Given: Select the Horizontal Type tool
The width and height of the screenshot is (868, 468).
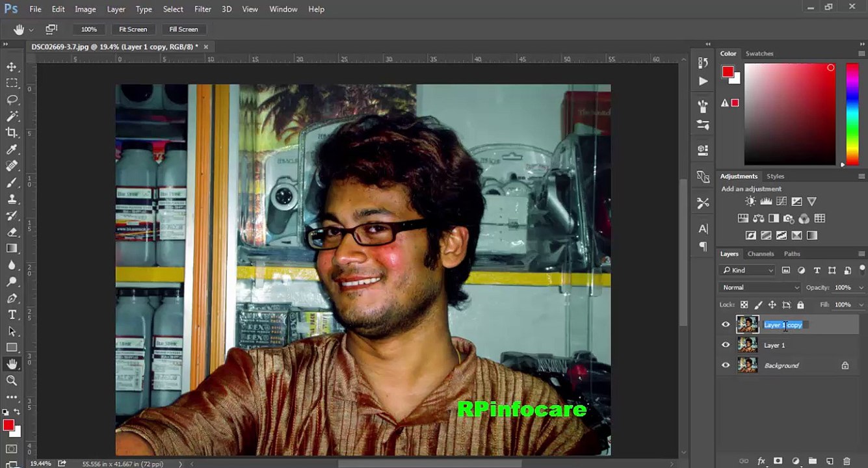Looking at the screenshot, I should coord(12,315).
